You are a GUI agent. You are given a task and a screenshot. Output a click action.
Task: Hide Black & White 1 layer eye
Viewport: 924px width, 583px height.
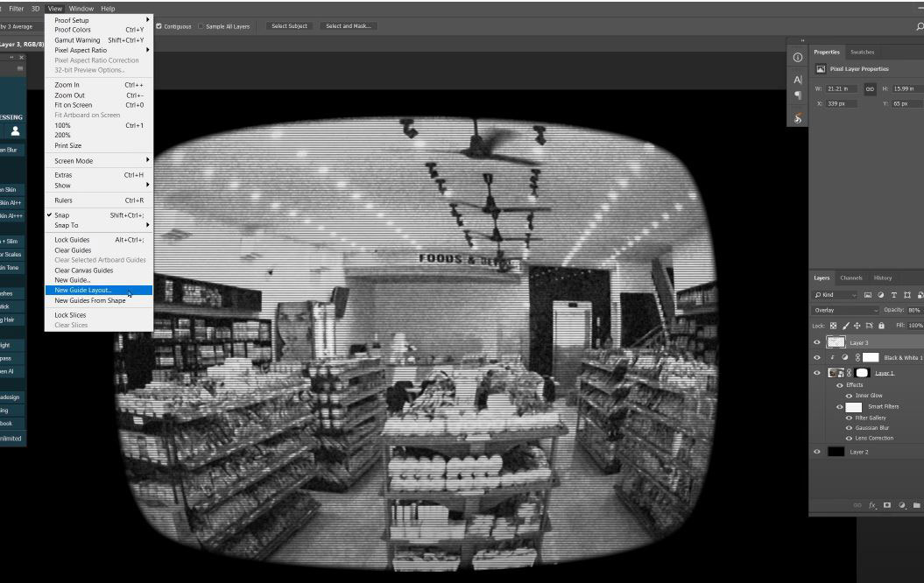click(x=817, y=357)
